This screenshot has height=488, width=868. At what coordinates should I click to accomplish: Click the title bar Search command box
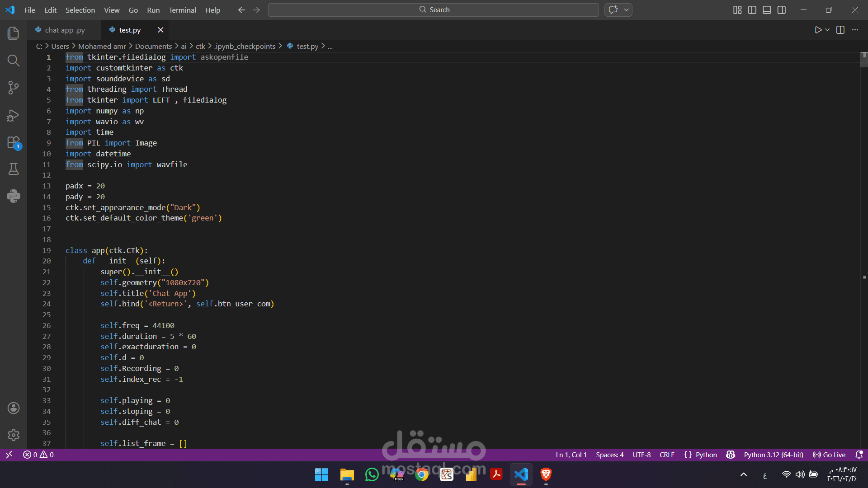point(434,10)
